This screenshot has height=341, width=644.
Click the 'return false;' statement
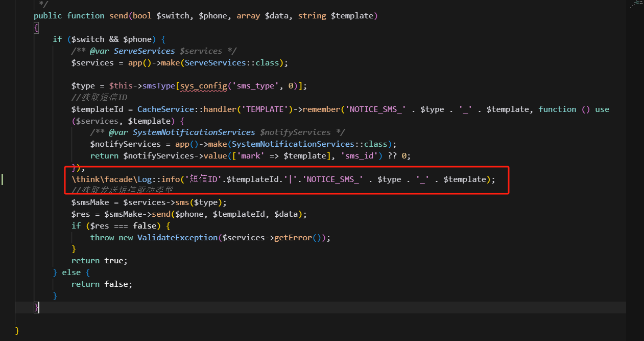(x=102, y=284)
